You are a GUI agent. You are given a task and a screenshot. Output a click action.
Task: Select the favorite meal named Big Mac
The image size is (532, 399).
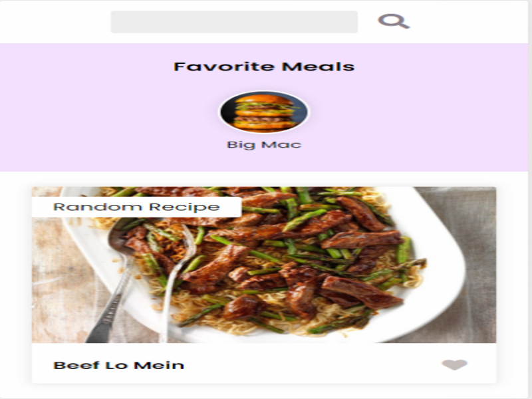pyautogui.click(x=263, y=120)
